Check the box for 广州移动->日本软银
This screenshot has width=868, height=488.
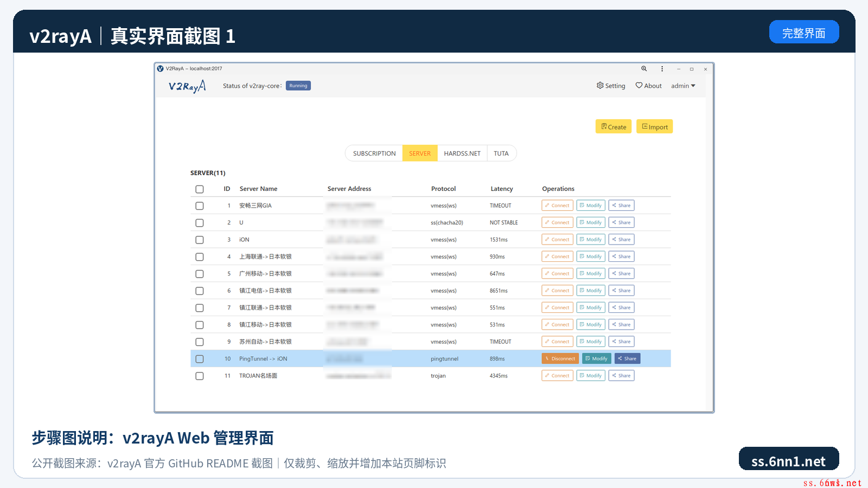coord(200,274)
